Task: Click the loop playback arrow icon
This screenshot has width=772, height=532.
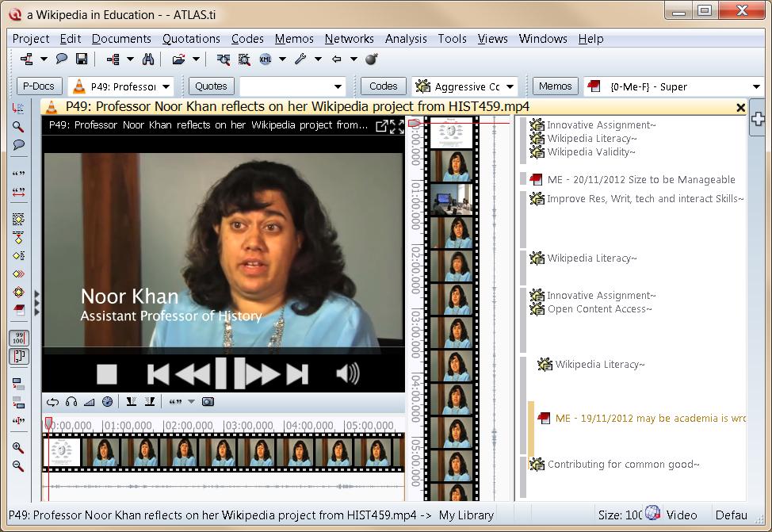Action: point(52,402)
